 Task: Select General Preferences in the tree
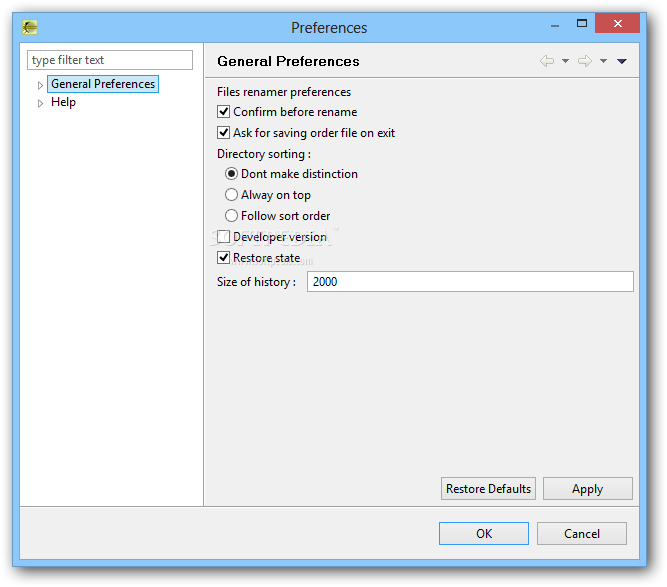point(103,84)
